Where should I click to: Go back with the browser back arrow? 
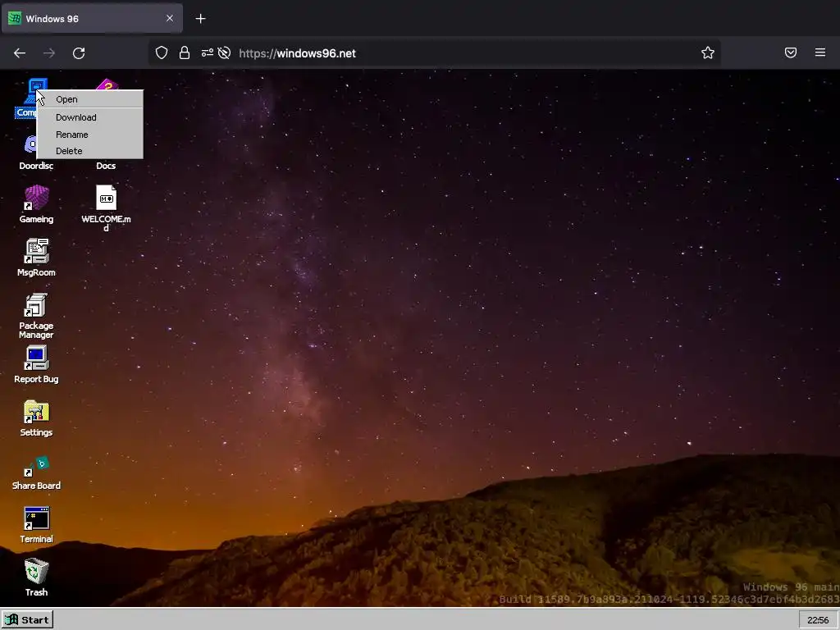20,53
